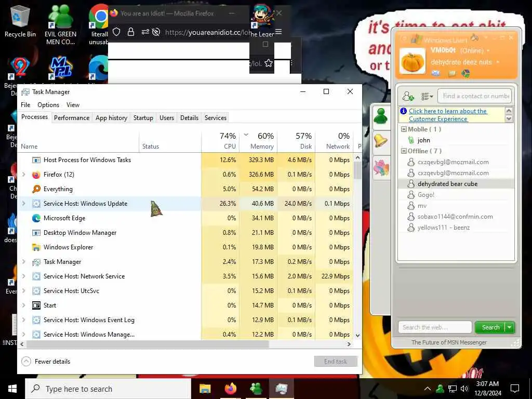Expand Service Host: Windows Update row
This screenshot has height=399, width=532.
tap(24, 204)
